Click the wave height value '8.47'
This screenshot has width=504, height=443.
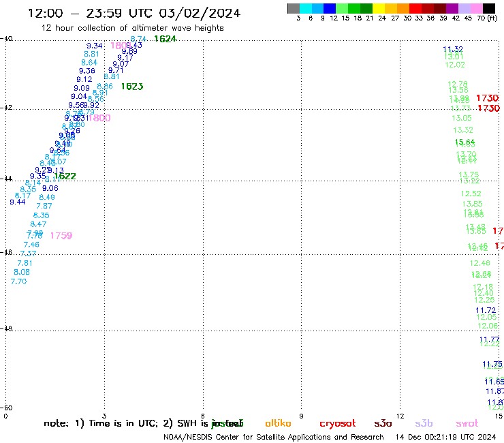38,224
